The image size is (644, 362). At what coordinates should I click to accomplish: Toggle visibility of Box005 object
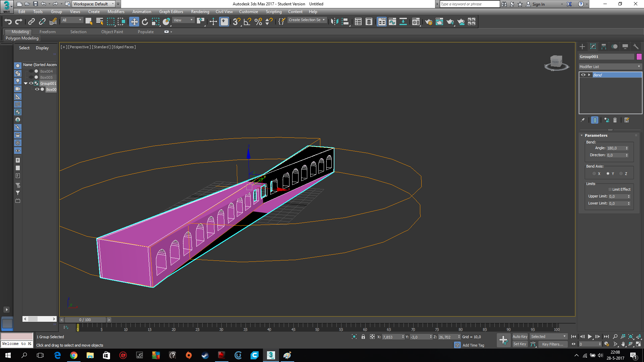[30, 77]
